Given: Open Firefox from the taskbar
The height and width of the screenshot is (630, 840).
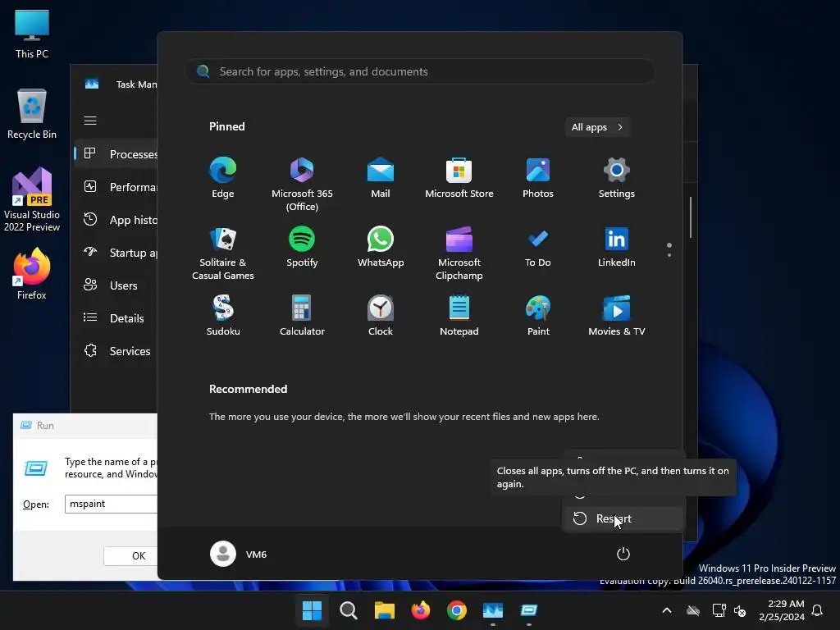Looking at the screenshot, I should coord(421,610).
